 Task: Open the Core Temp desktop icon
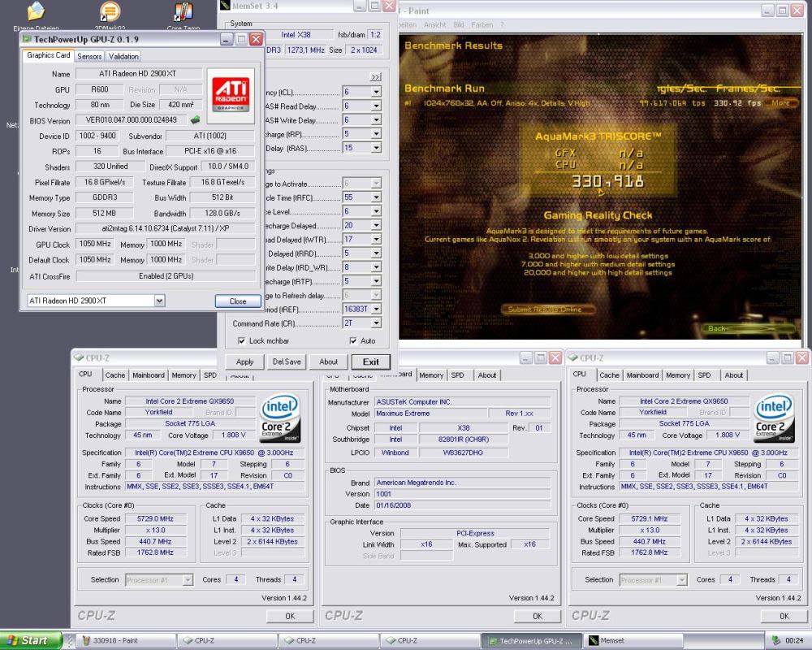(x=184, y=13)
